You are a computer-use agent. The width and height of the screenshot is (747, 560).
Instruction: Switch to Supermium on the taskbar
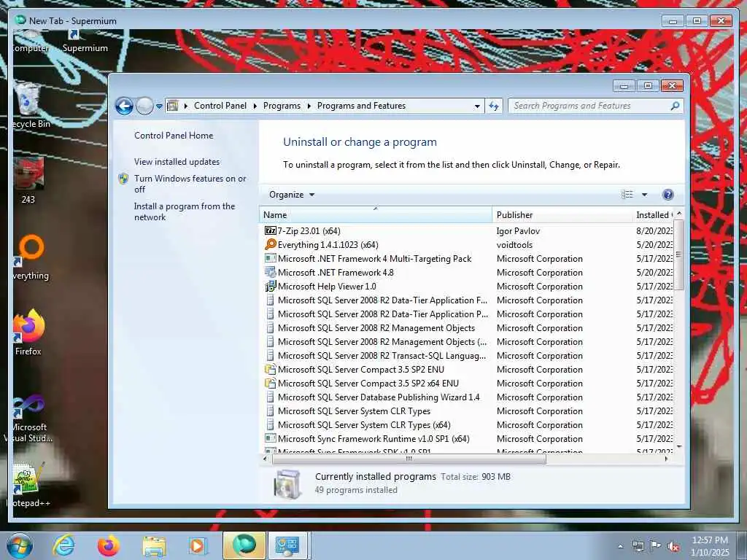point(244,545)
